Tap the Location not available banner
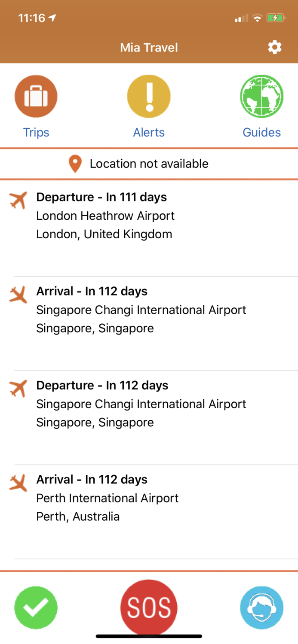This screenshot has width=298, height=644. click(149, 164)
